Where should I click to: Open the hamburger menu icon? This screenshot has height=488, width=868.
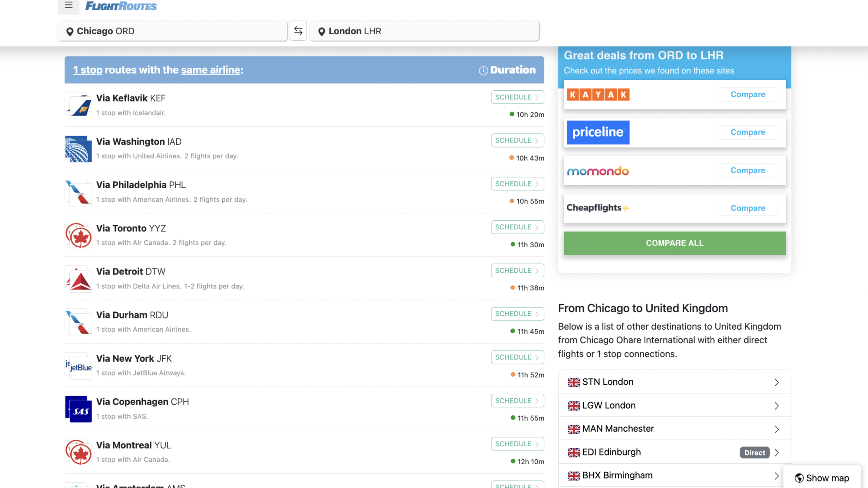point(69,6)
